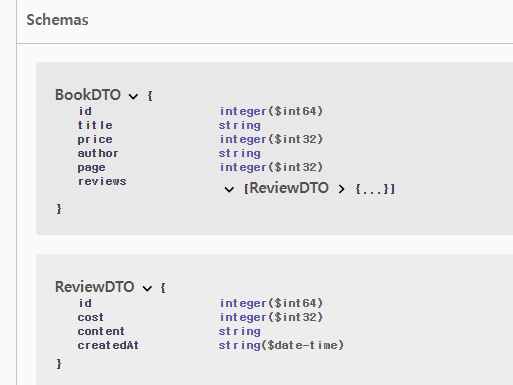Image resolution: width=513 pixels, height=385 pixels.
Task: Click nested ReviewDTO name in reviews row
Action: (289, 188)
